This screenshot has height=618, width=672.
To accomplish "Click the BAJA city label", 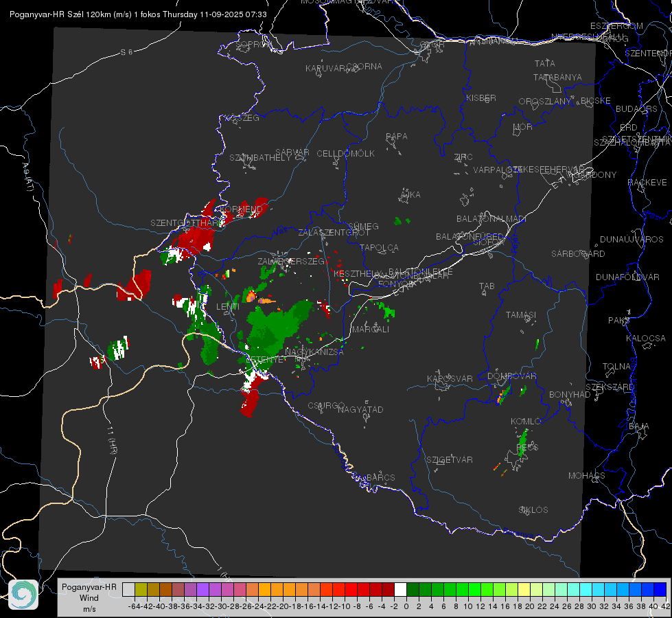I will click(639, 426).
